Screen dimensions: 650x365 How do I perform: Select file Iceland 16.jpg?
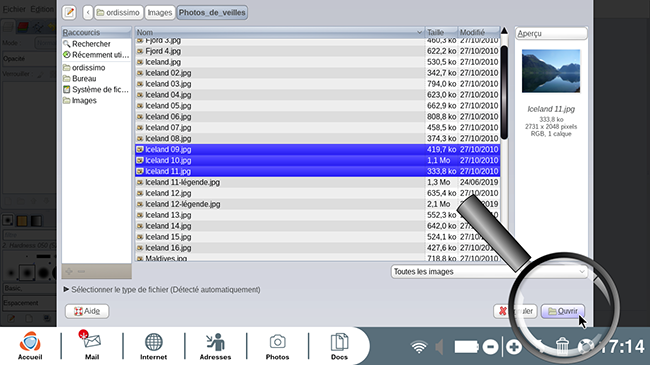(x=318, y=248)
